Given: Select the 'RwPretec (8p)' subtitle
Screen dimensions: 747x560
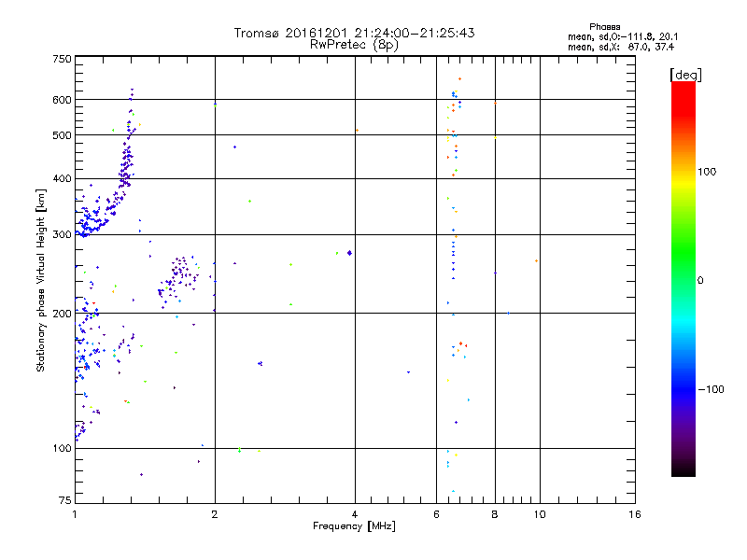Looking at the screenshot, I should tap(354, 45).
